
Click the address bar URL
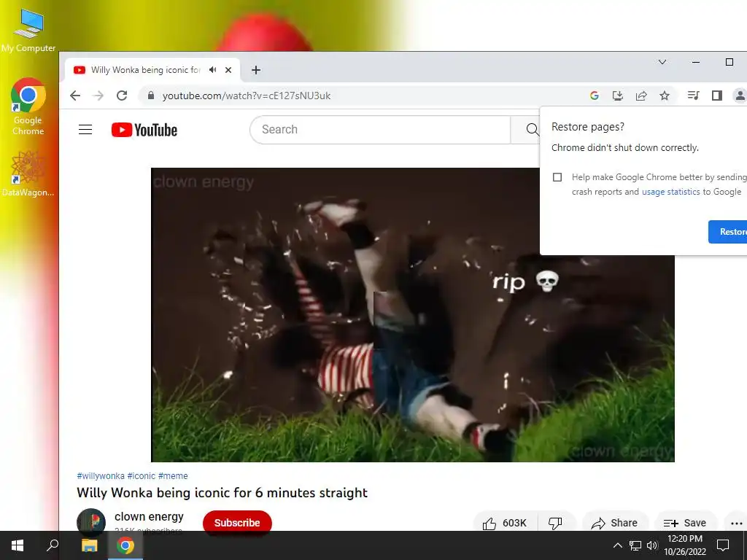click(247, 96)
